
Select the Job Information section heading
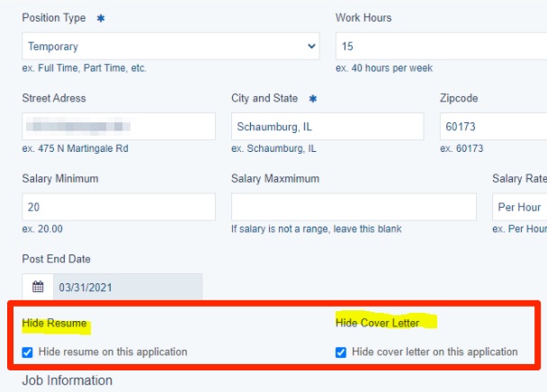coord(67,380)
